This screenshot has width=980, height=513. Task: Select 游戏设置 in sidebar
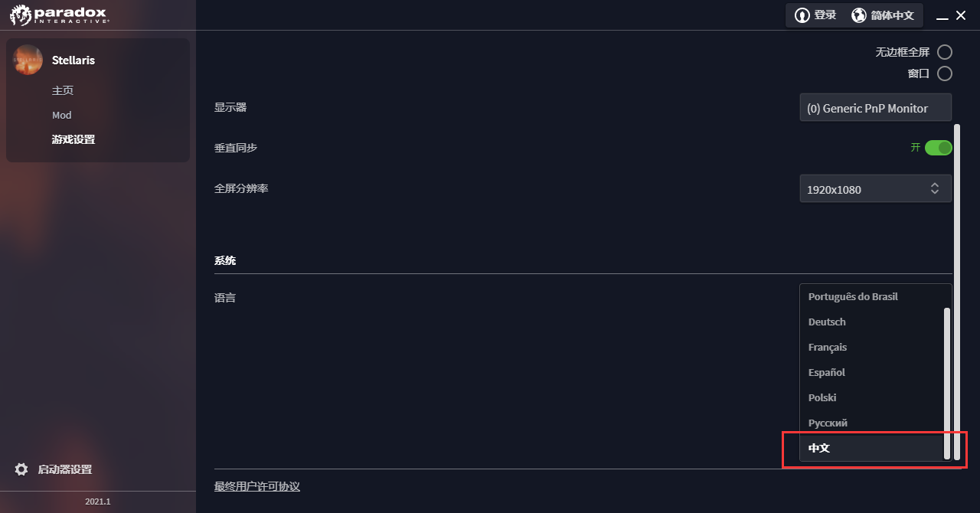tap(73, 139)
